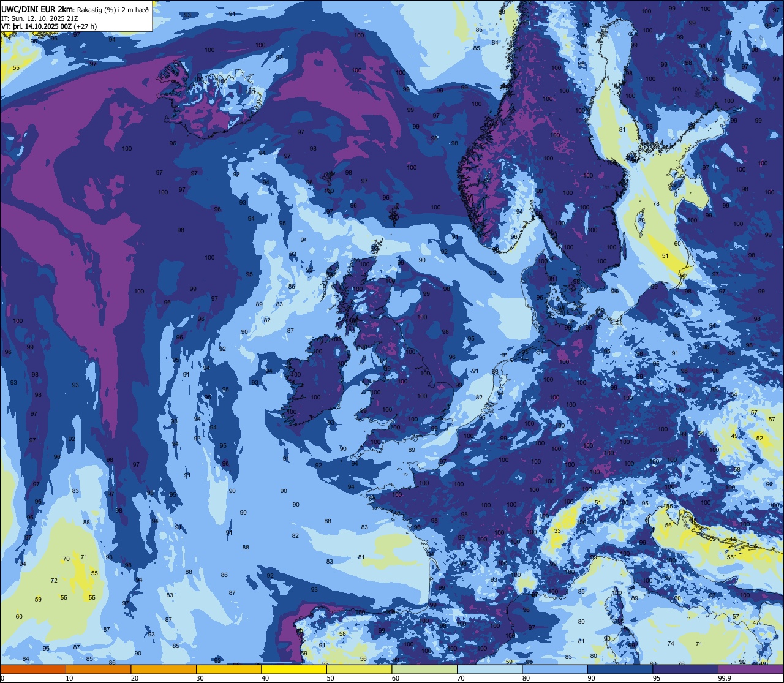The height and width of the screenshot is (683, 784).
Task: Click the map humidity value '74'
Action: pos(671,644)
